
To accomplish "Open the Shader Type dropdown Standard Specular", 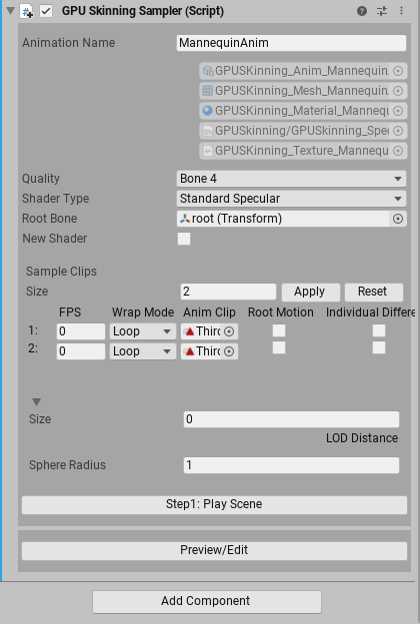I will click(291, 199).
